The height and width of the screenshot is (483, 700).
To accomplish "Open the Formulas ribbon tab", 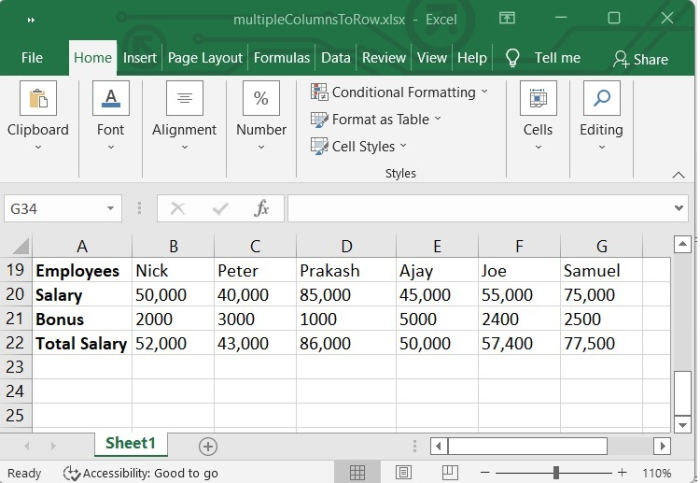I will [281, 58].
